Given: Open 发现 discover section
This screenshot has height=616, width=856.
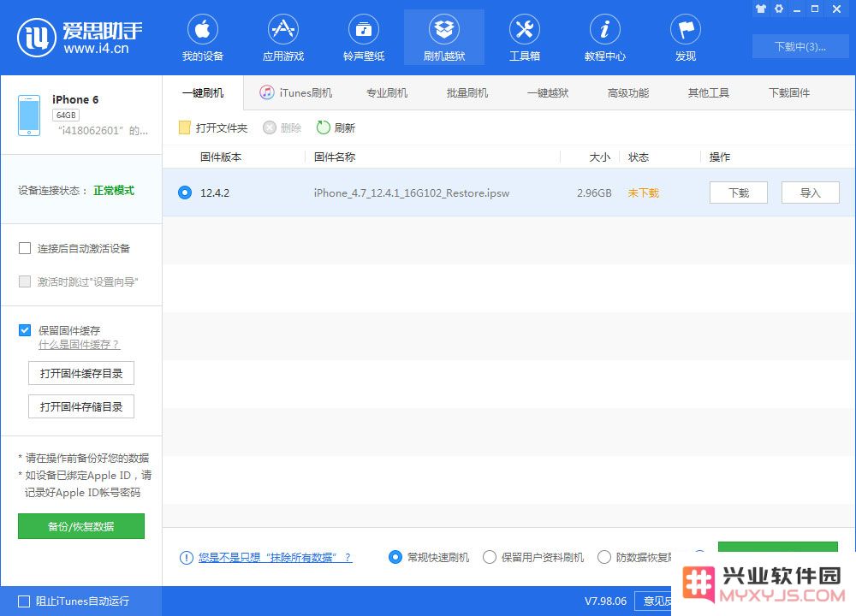Looking at the screenshot, I should (686, 38).
